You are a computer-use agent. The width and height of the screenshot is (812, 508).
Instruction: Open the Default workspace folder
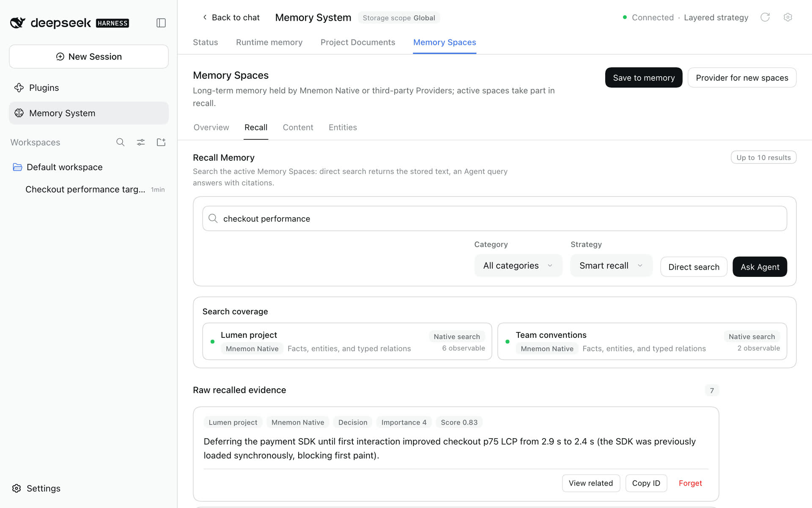89,167
